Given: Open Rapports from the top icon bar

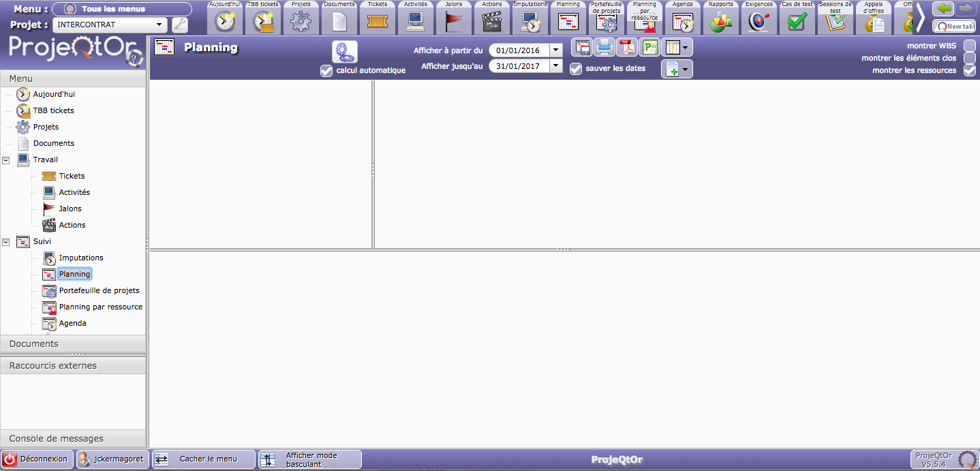Looking at the screenshot, I should [720, 22].
